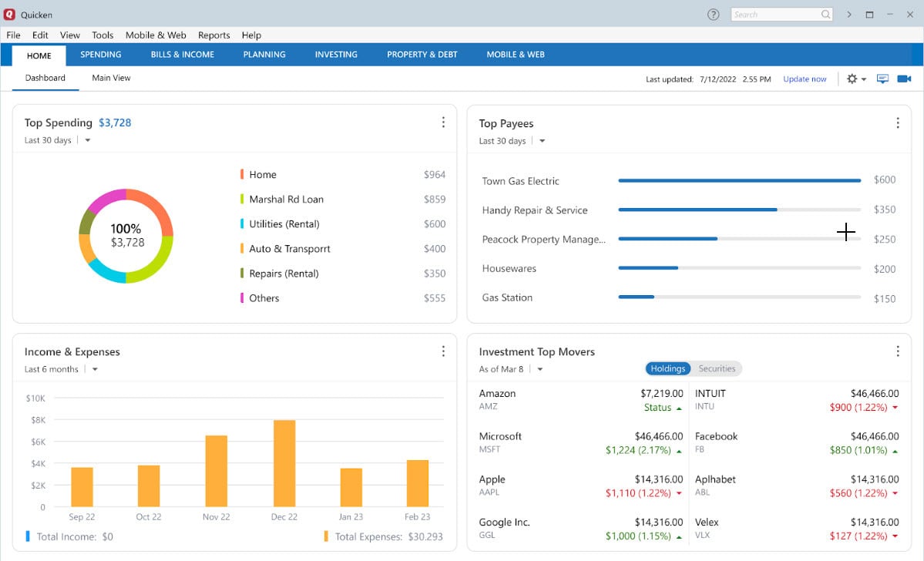Click the Dec 22 expense bar
This screenshot has width=924, height=561.
pyautogui.click(x=284, y=463)
